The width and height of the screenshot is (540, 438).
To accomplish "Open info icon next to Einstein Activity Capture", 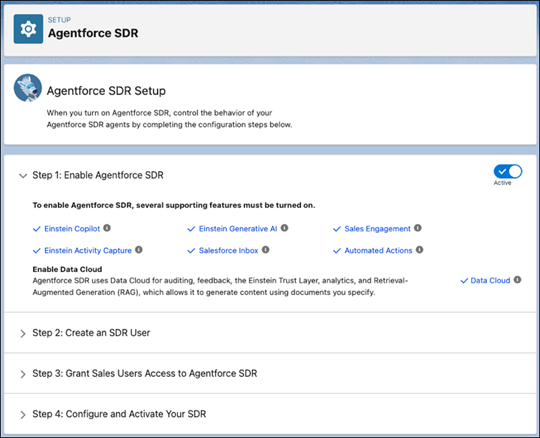I will coord(139,250).
